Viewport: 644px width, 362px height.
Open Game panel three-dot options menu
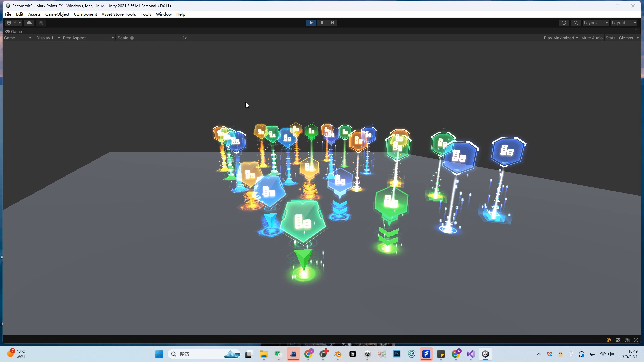point(636,31)
